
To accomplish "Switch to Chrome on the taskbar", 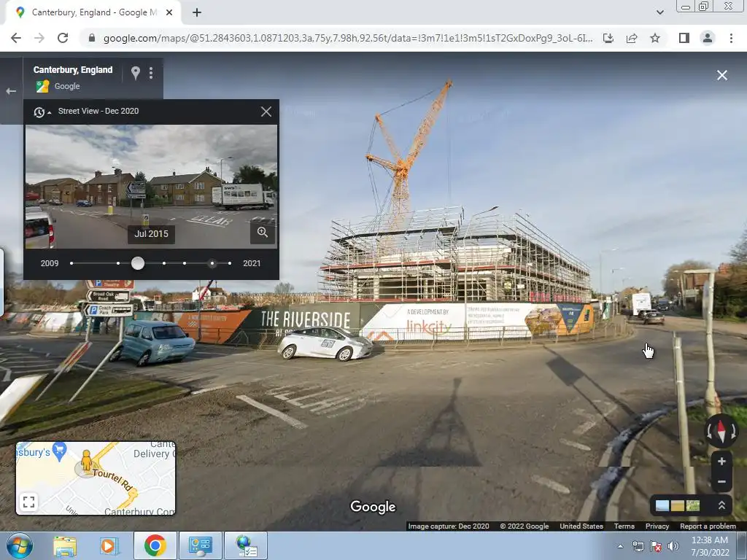I will [x=155, y=545].
